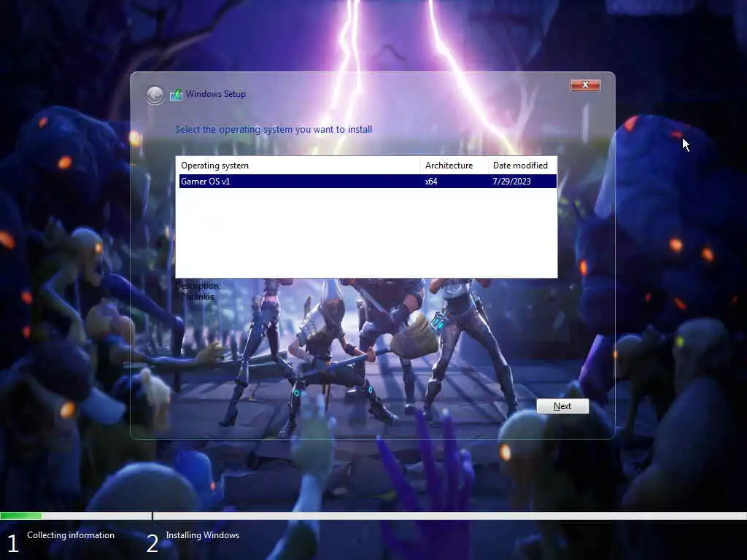The image size is (747, 560).
Task: Click the Next button
Action: point(562,406)
